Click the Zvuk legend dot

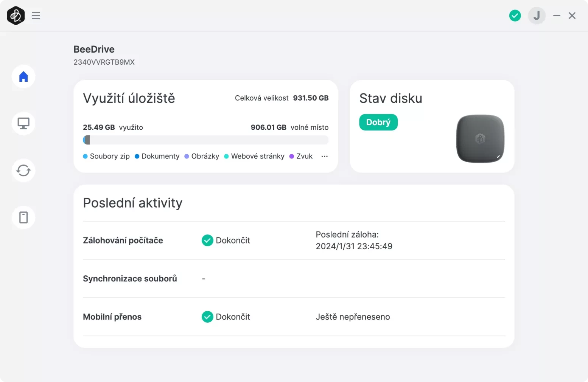click(x=292, y=156)
